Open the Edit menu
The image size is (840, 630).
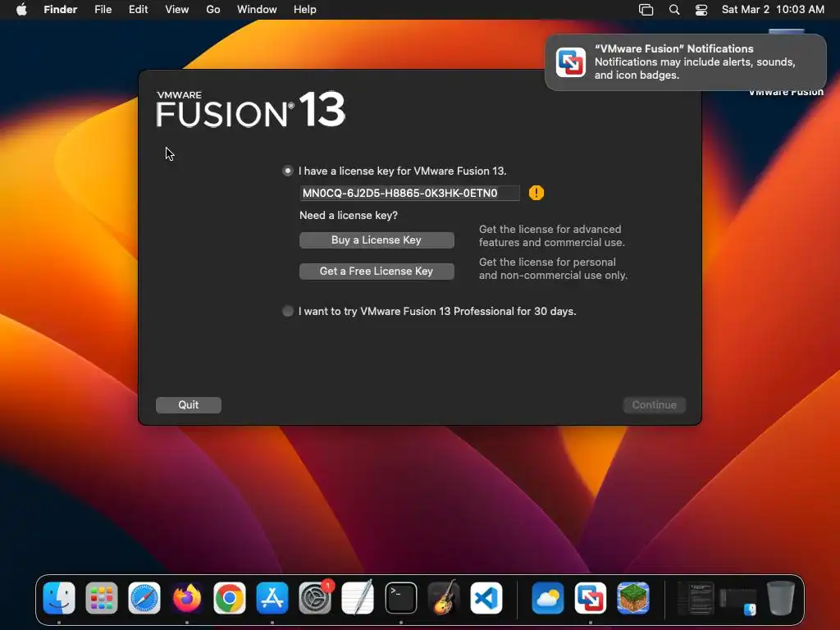tap(138, 10)
